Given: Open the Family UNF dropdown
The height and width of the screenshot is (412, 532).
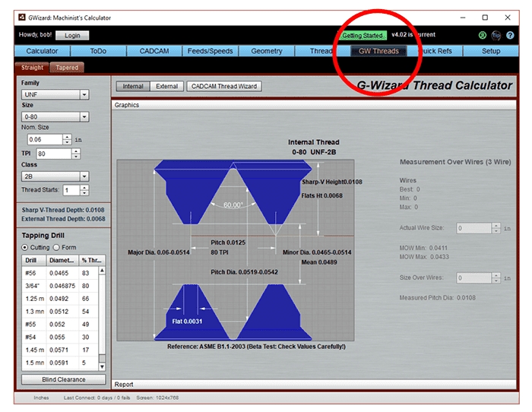Looking at the screenshot, I should [x=55, y=94].
